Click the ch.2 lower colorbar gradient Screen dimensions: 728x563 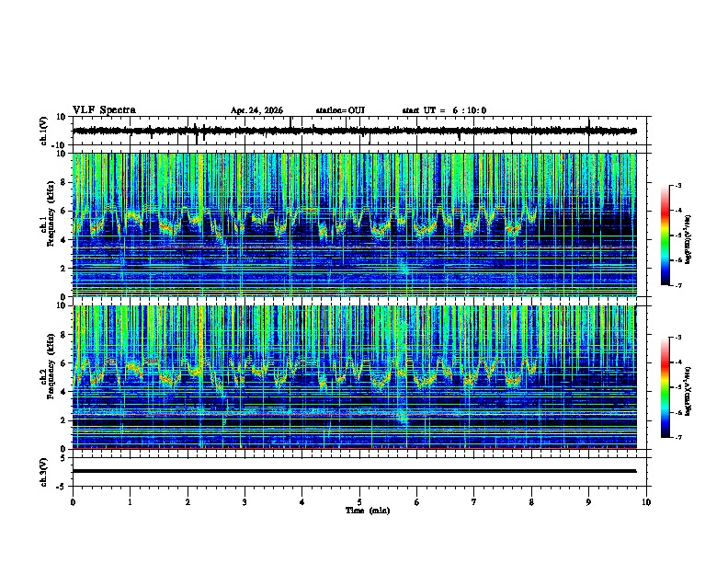(665, 387)
